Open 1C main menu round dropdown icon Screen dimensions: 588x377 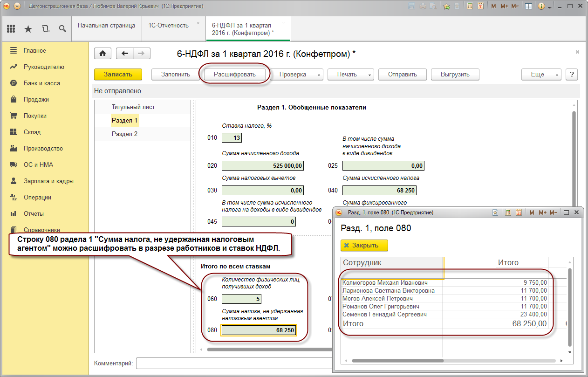[x=17, y=7]
